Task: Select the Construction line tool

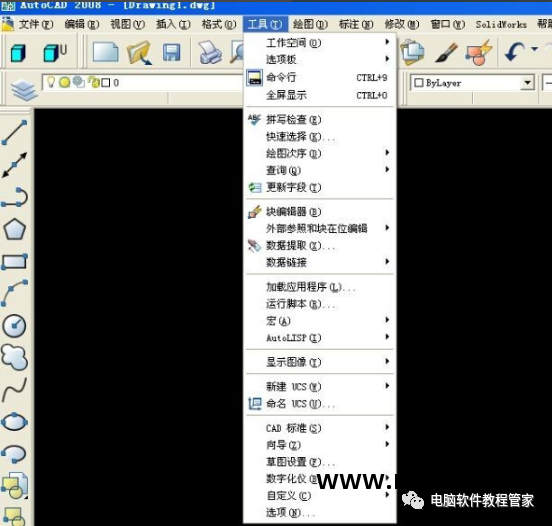Action: click(x=14, y=165)
